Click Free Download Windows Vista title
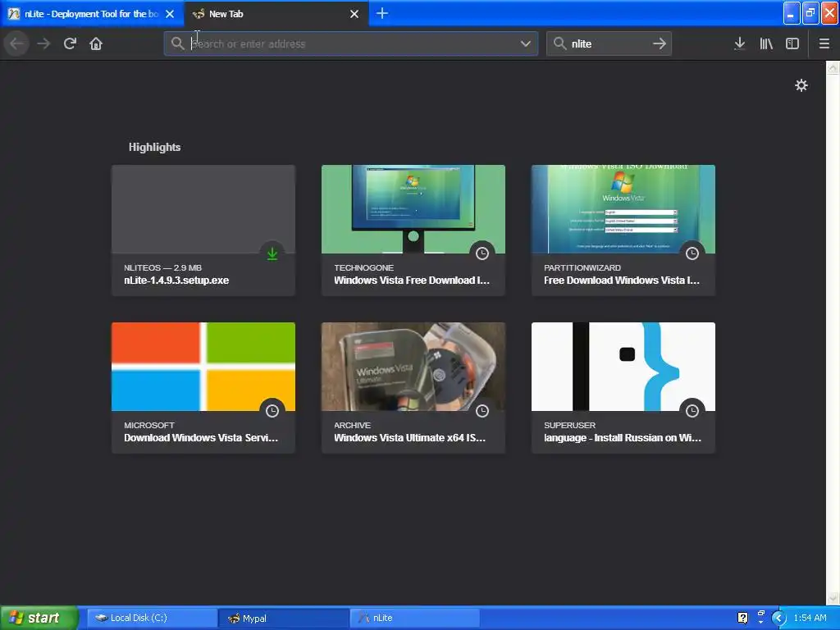Viewport: 840px width, 630px height. click(x=622, y=281)
